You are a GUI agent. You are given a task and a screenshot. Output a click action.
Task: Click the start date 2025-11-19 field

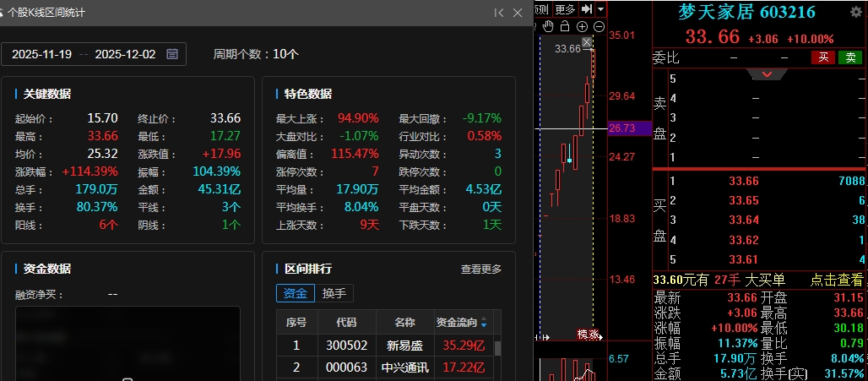point(42,54)
